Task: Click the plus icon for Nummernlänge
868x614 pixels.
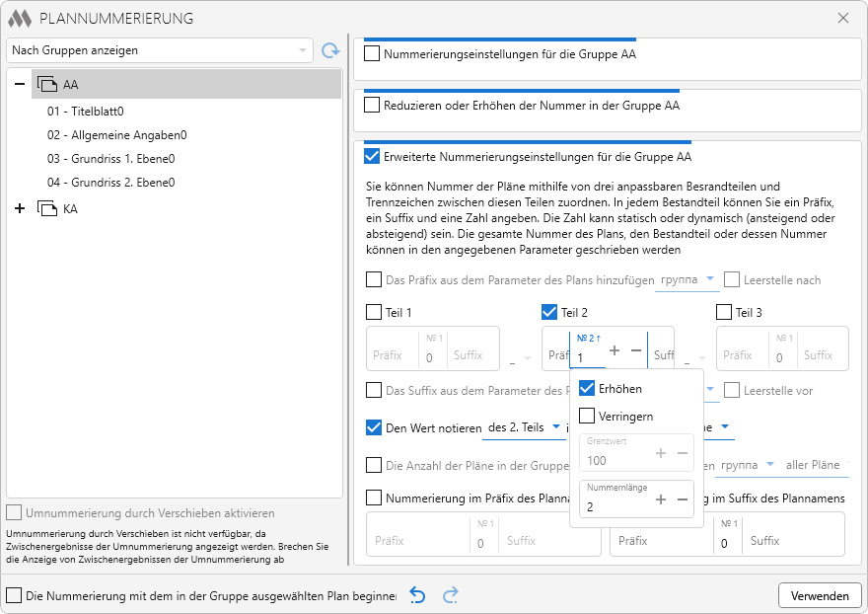Action: (661, 499)
